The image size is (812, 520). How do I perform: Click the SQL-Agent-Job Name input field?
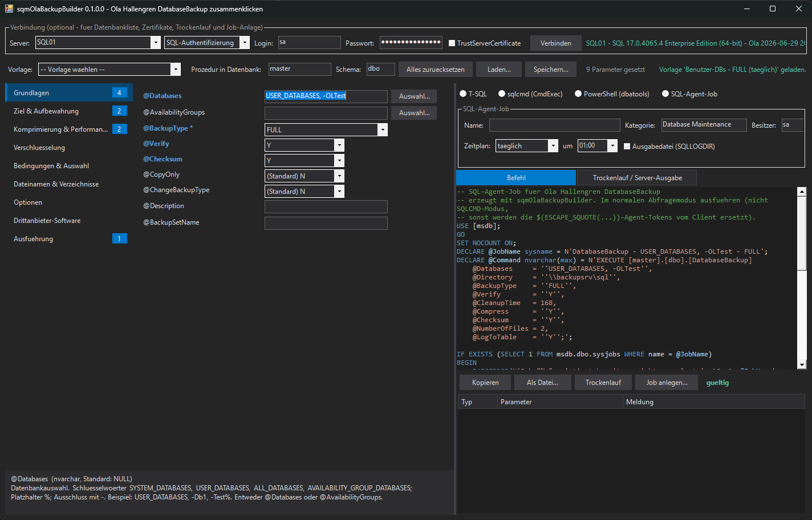click(x=554, y=125)
